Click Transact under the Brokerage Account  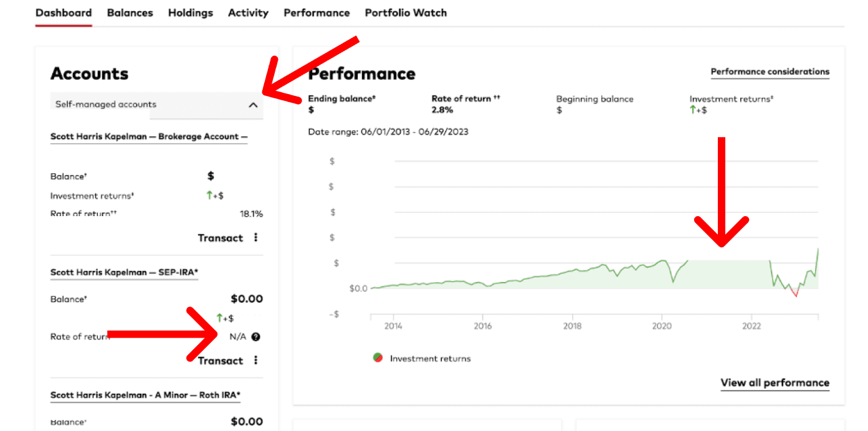[220, 238]
